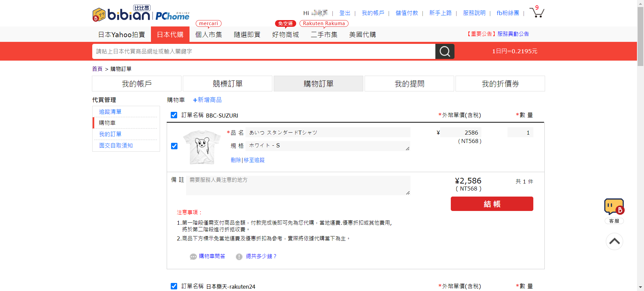644x291 pixels.
Task: Focus the product URL search field
Action: 264,51
